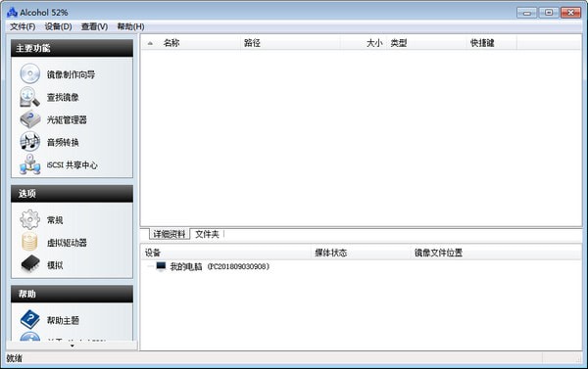Close the Alcohol 52% window
Screen dimensions: 588x369
click(570, 13)
